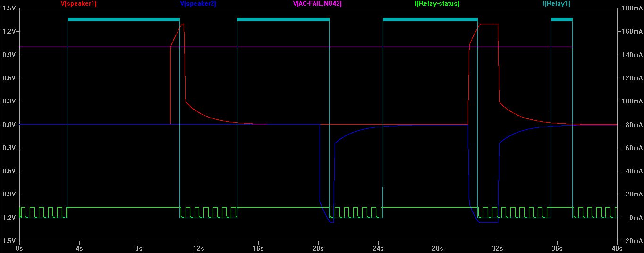Click the -0.9V left axis label

coord(8,194)
